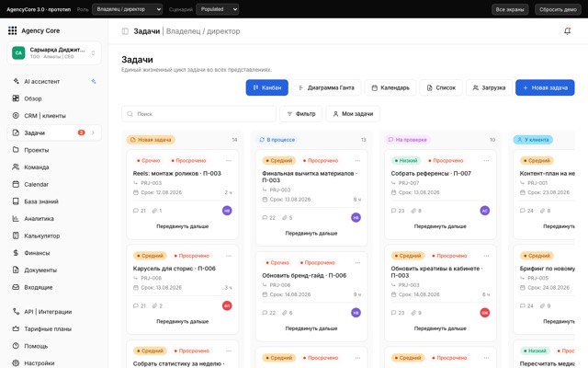Switch to the Канбан view
588x368 pixels.
click(x=267, y=87)
